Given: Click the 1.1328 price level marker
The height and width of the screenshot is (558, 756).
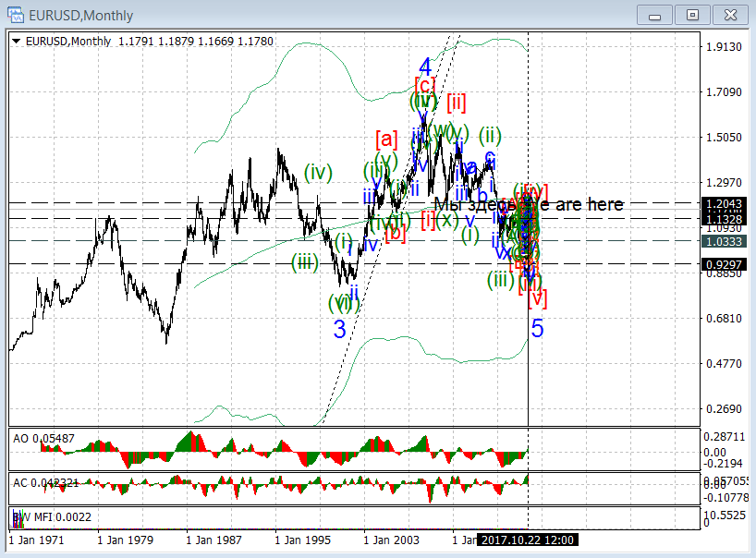Looking at the screenshot, I should pos(724,219).
